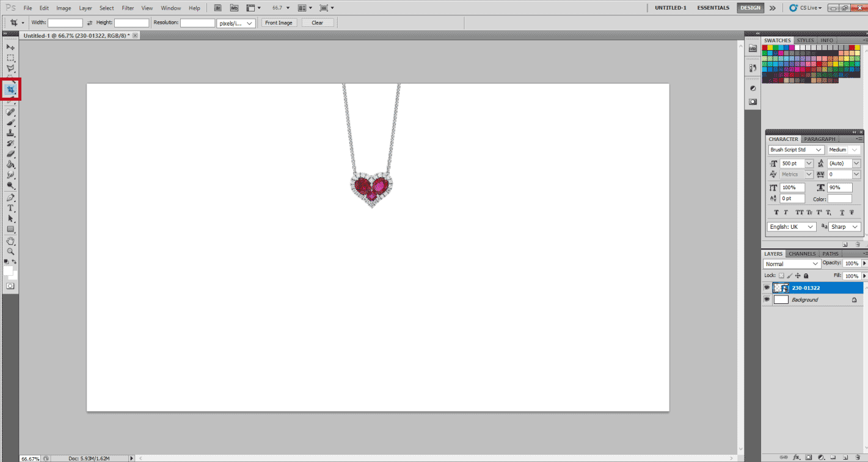Switch to the Channels tab

click(x=801, y=254)
